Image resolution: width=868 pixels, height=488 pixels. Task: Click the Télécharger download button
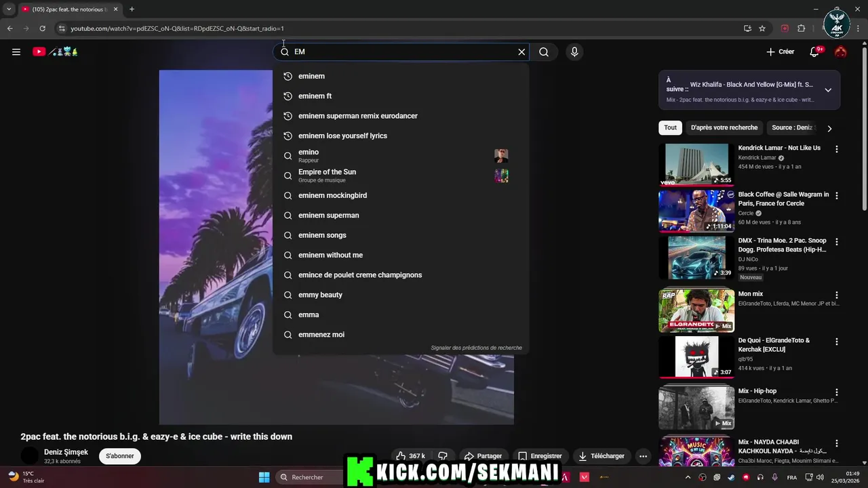[x=602, y=456]
